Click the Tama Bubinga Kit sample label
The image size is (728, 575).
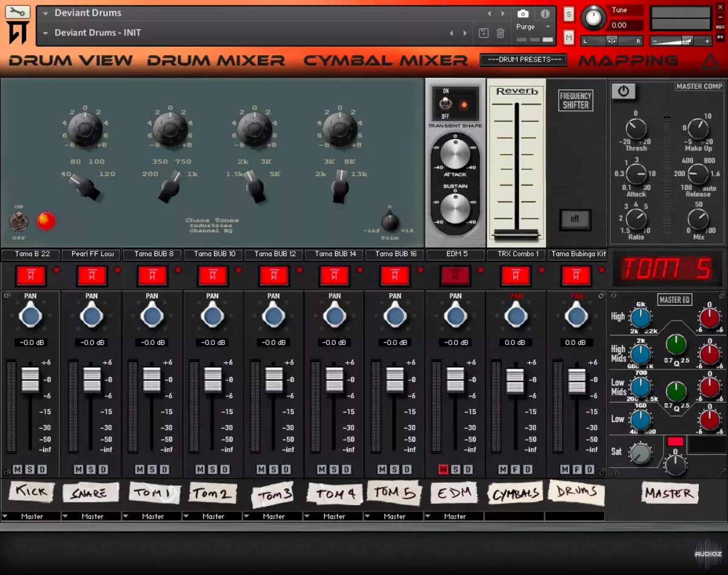pyautogui.click(x=578, y=254)
